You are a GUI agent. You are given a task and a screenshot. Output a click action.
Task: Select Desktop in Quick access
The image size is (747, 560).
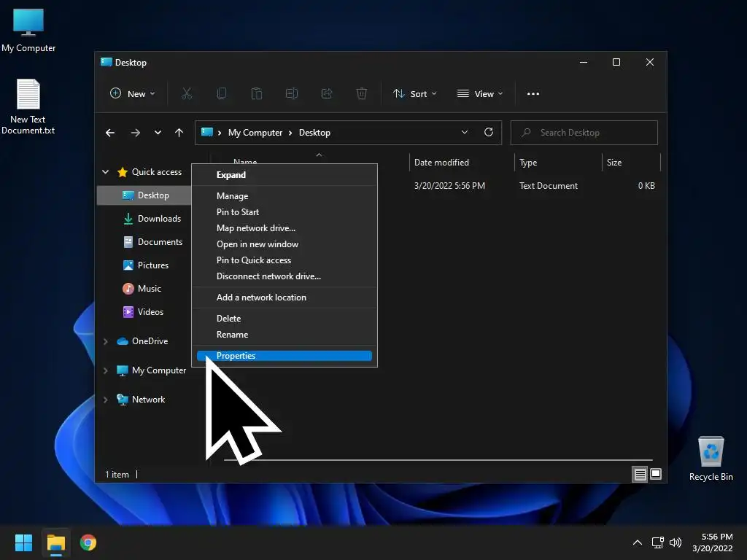click(144, 195)
